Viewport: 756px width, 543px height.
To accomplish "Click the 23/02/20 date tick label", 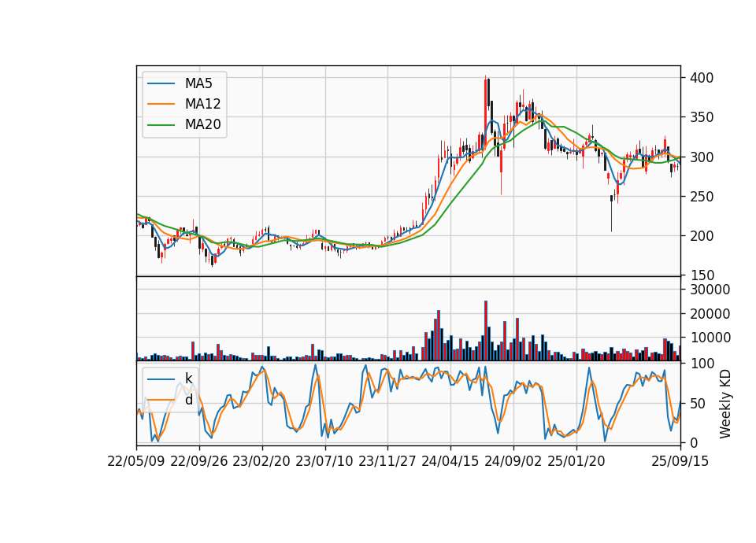I will coord(261,461).
